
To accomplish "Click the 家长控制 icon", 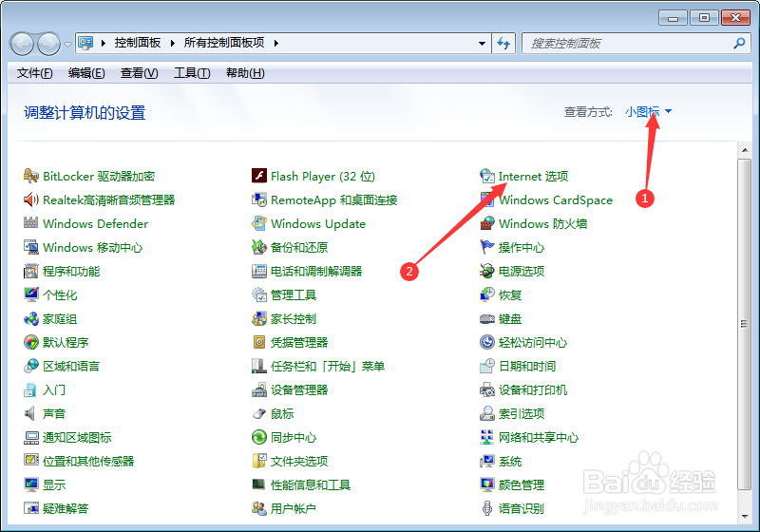I will pos(259,318).
